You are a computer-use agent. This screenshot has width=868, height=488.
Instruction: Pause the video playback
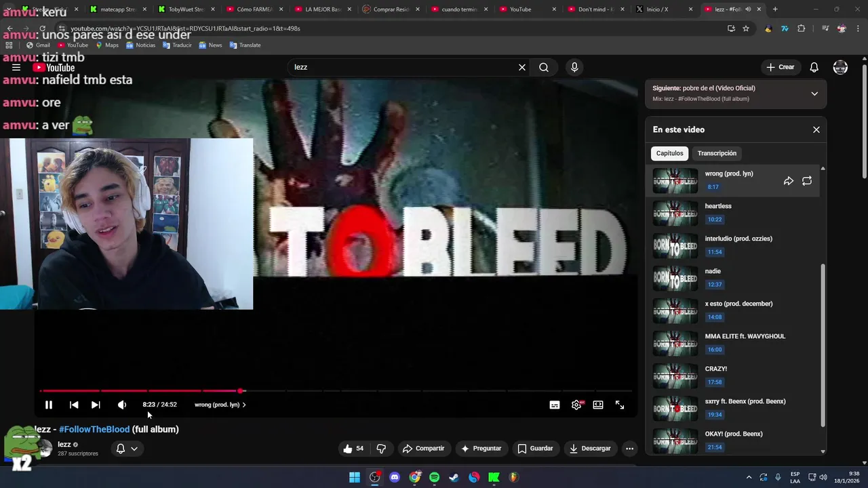pos(49,405)
